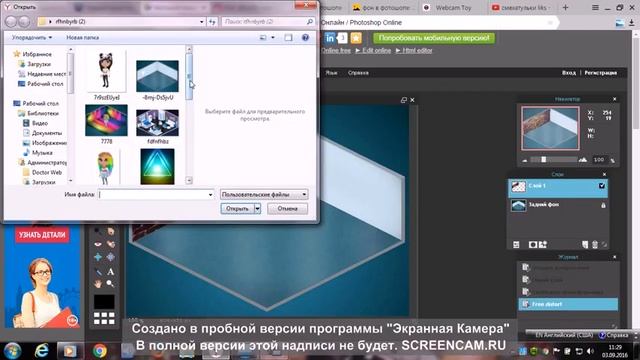The height and width of the screenshot is (360, 640).
Task: Click the breadcrumb arrow before folder name
Action: [50, 22]
